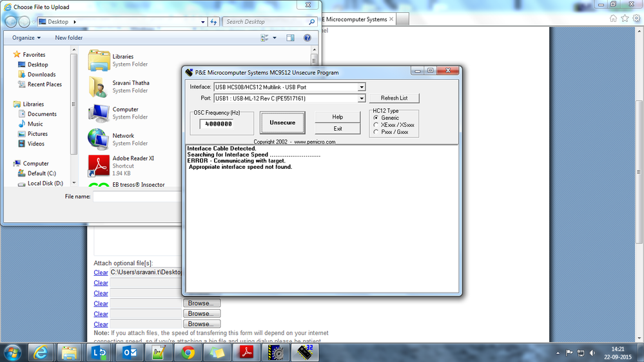Select Favorites in navigation pane
Image resolution: width=644 pixels, height=362 pixels.
34,55
